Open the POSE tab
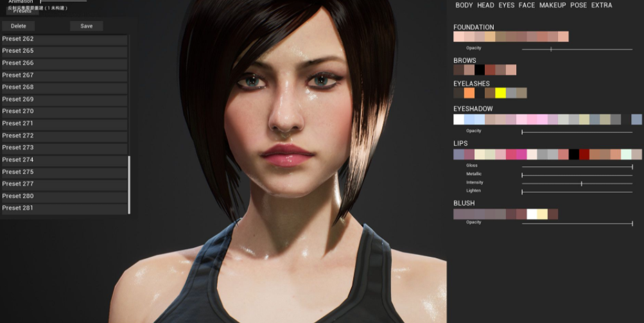The height and width of the screenshot is (323, 644). click(579, 5)
